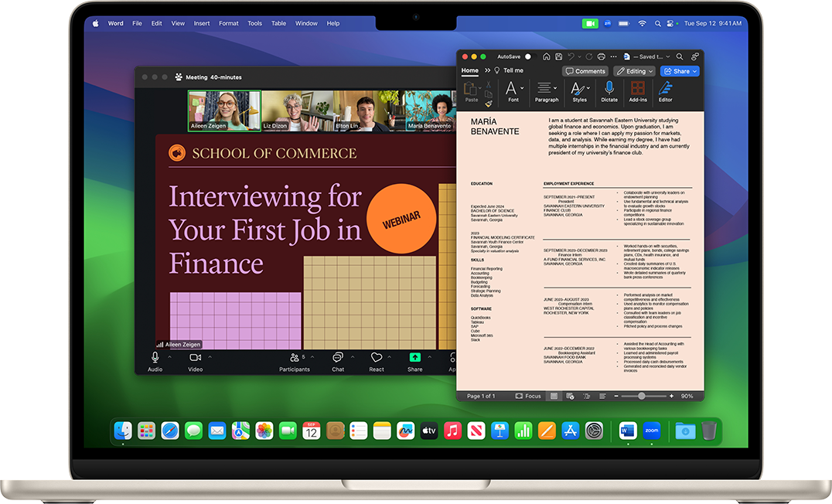Click the blue Share button
Screen dimensions: 832x504
pos(680,71)
